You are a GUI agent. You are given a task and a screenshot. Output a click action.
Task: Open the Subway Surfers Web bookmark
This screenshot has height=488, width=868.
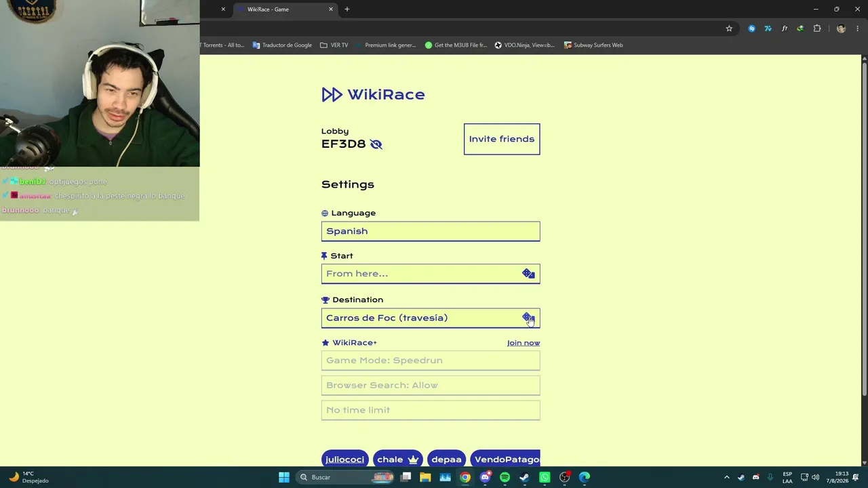pyautogui.click(x=593, y=45)
